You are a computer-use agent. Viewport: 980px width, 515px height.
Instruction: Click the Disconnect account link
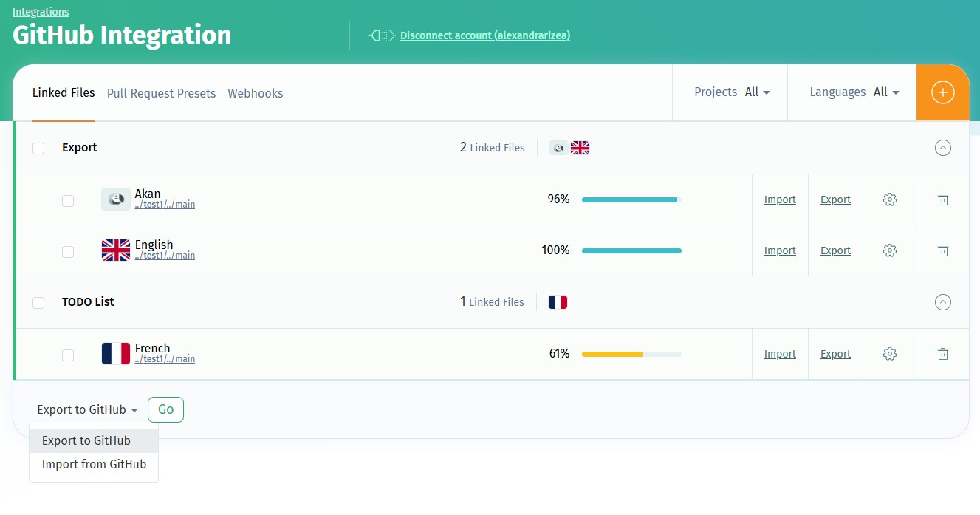[484, 35]
